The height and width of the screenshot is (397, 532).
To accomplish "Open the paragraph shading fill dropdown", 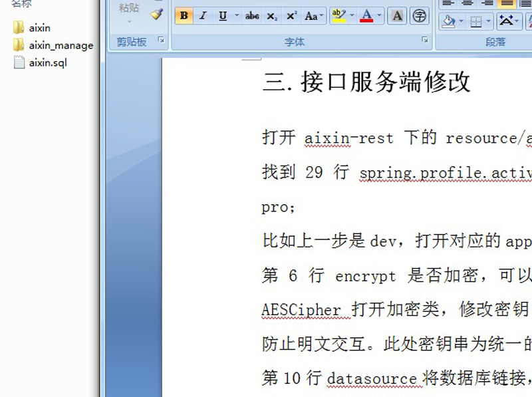I will [462, 21].
